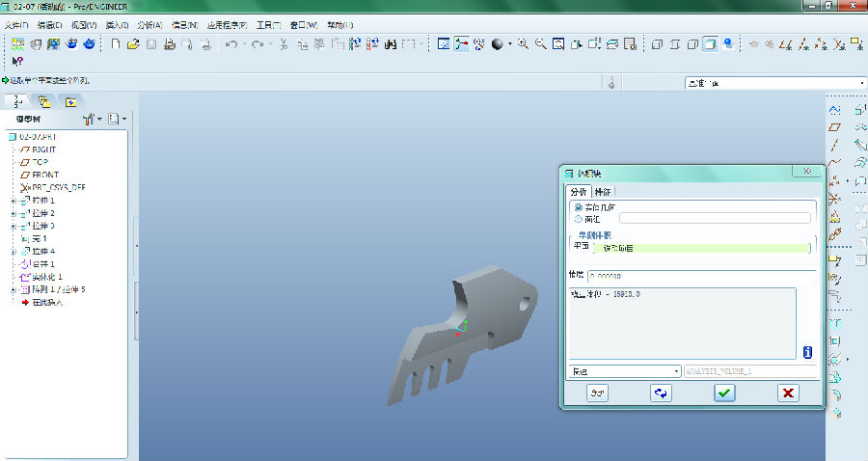Click the red X cancel button in dialog
This screenshot has height=461, width=868.
[x=788, y=393]
